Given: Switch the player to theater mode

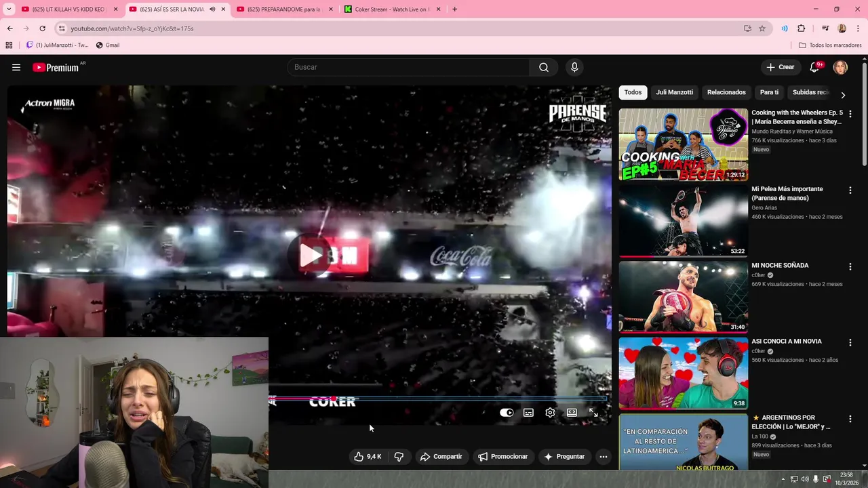Looking at the screenshot, I should click(572, 412).
